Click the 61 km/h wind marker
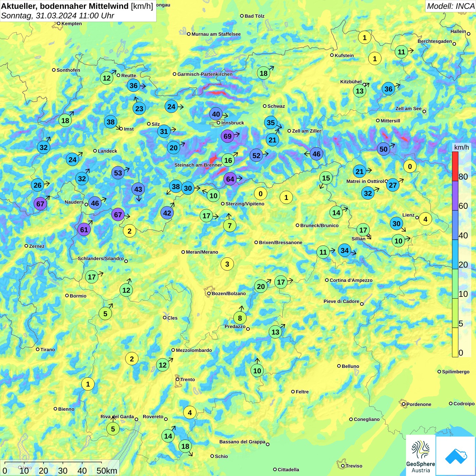Screen dimensions: 476x476 (84, 230)
